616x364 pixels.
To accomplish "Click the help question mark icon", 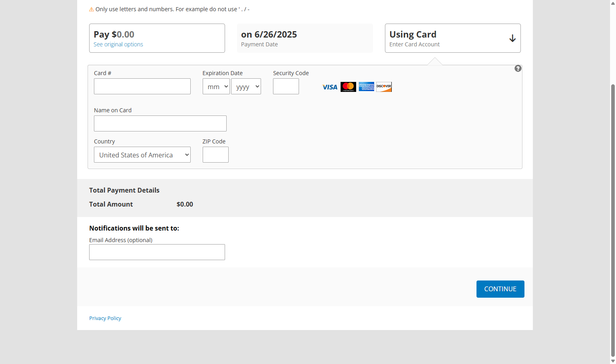I will 518,69.
